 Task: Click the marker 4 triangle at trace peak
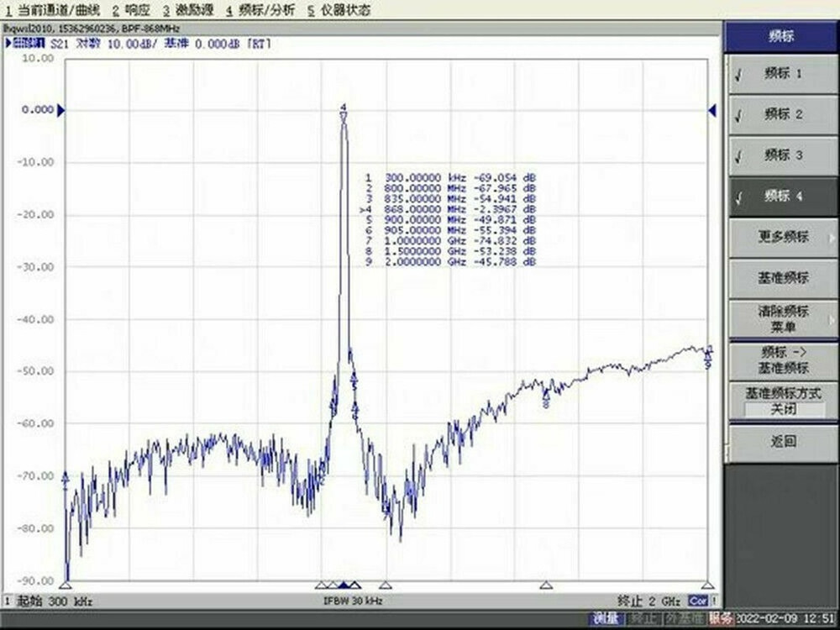pyautogui.click(x=344, y=116)
